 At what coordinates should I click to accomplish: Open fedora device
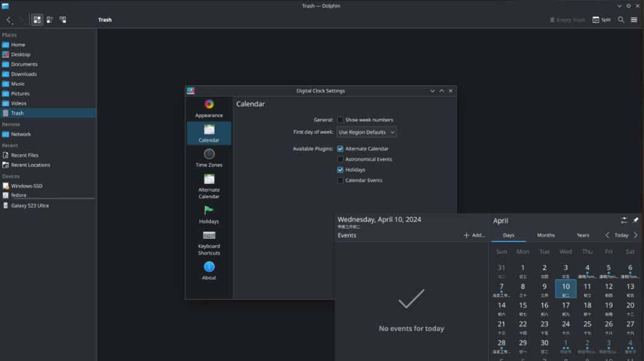tap(48, 195)
